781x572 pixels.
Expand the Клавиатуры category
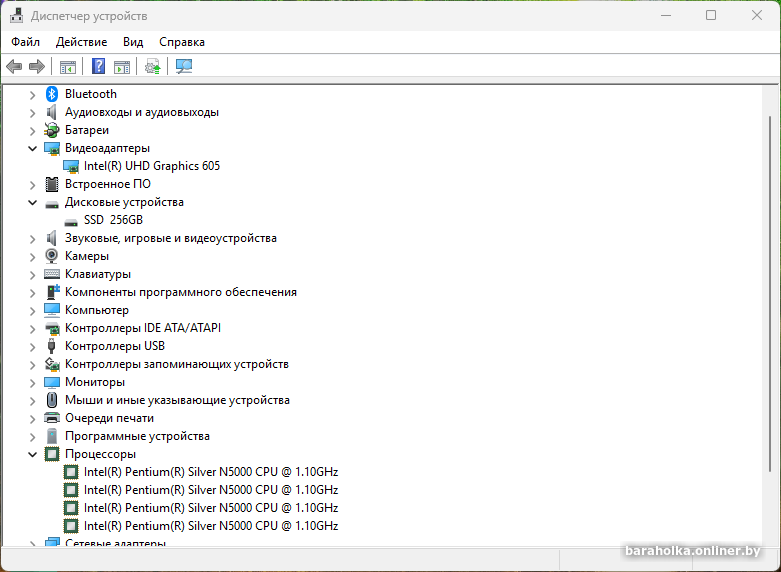32,275
